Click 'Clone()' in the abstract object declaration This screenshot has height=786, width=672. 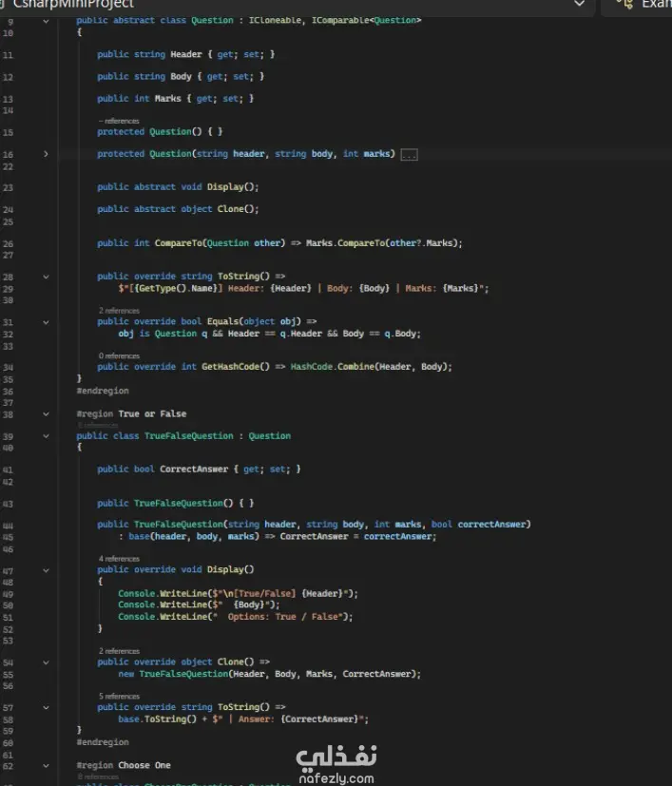236,209
